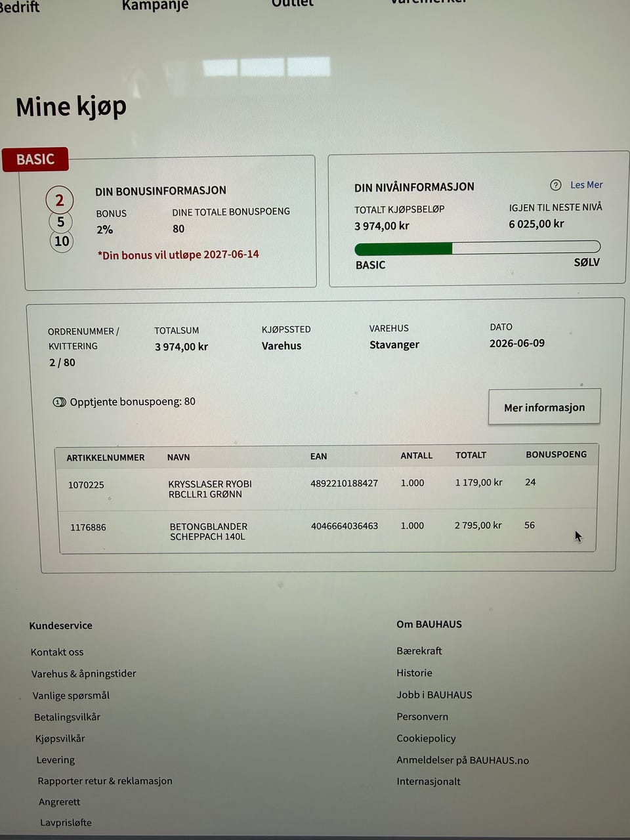Image resolution: width=630 pixels, height=840 pixels.
Task: Open the Jobb i BAUHAUS link
Action: point(434,694)
